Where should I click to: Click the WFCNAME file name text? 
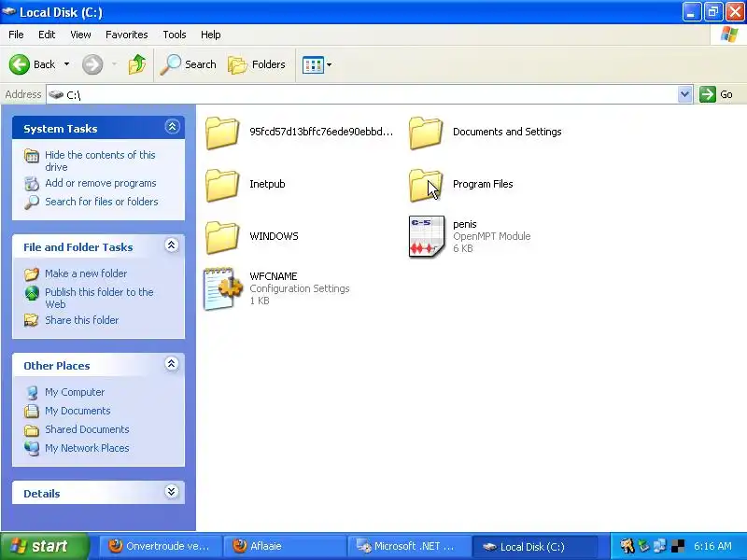(x=274, y=276)
